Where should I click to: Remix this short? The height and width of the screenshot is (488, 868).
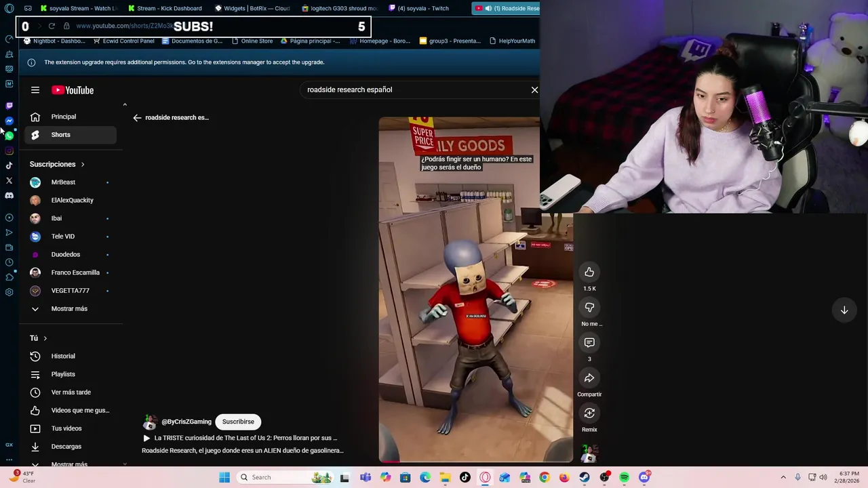click(589, 413)
